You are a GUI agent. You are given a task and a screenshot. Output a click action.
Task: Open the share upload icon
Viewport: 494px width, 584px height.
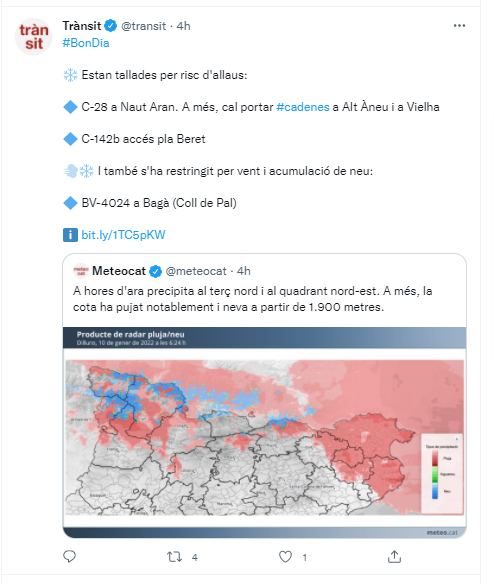pyautogui.click(x=394, y=556)
